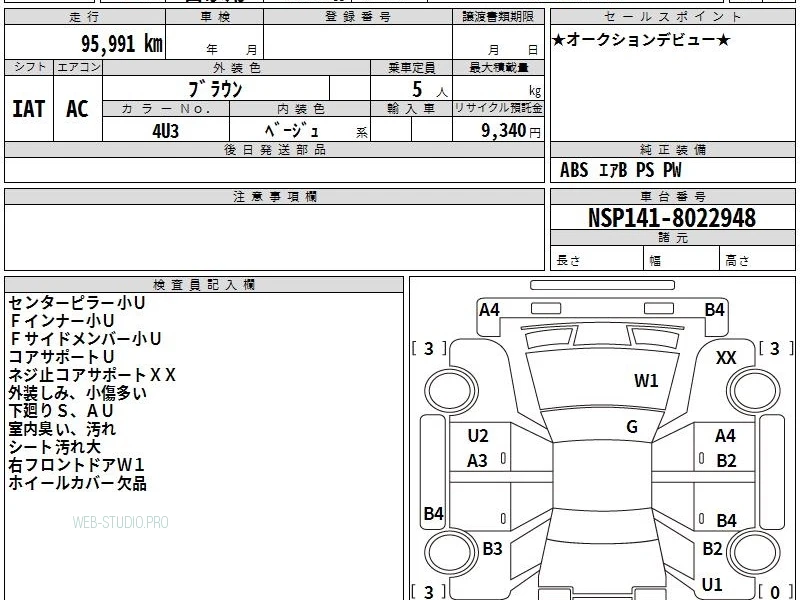Select the 最大積載量 header cell
This screenshot has width=800, height=600.
[498, 68]
